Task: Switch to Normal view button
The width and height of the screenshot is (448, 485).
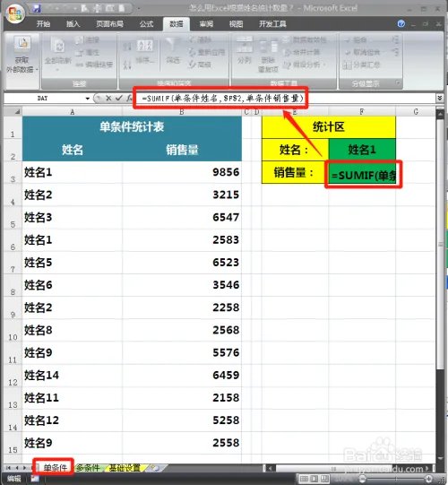Action: [x=305, y=479]
